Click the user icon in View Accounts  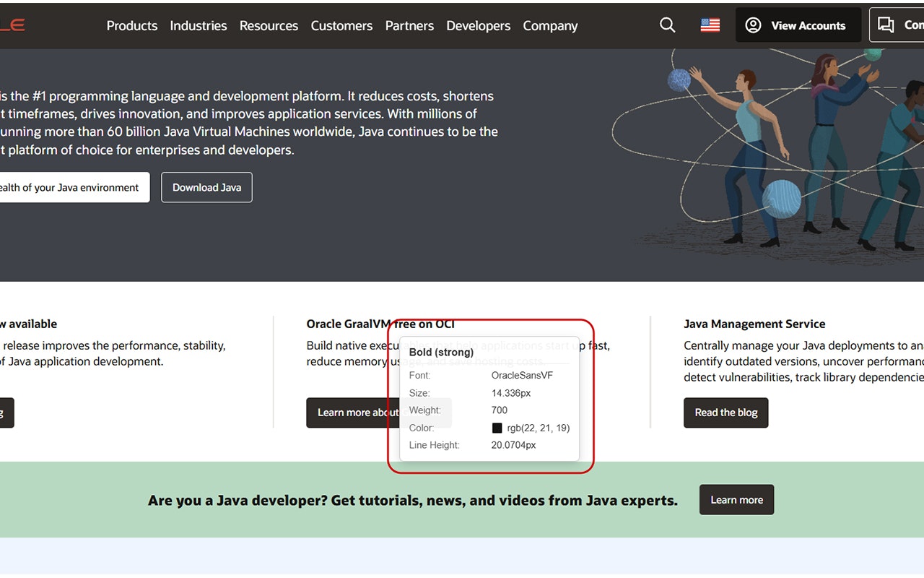coord(753,25)
